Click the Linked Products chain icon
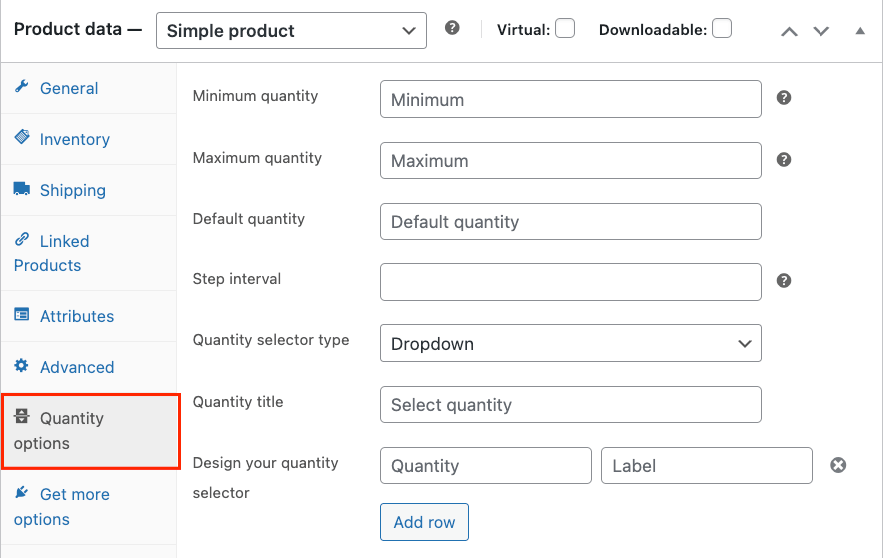883x558 pixels. 21,239
